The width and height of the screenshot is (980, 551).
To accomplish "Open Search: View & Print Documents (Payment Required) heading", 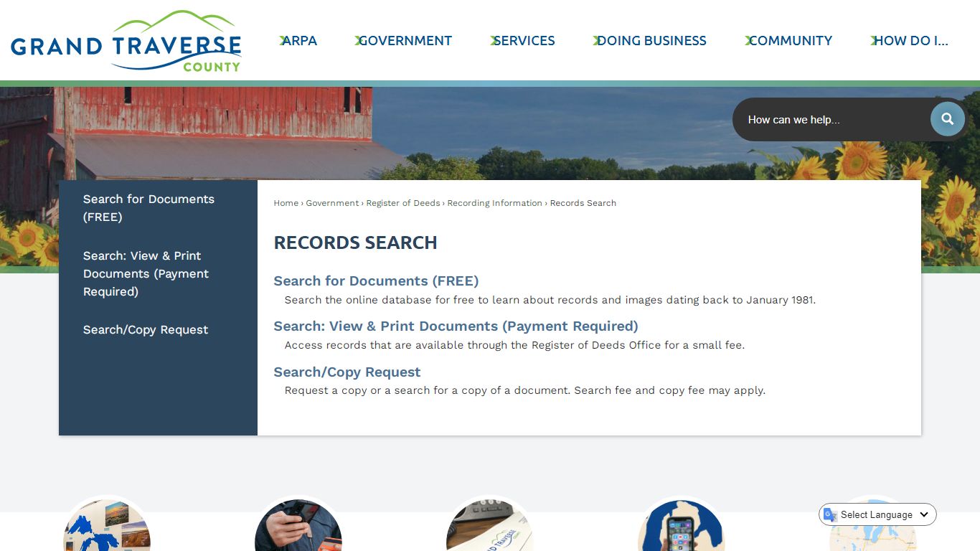I will pyautogui.click(x=456, y=326).
